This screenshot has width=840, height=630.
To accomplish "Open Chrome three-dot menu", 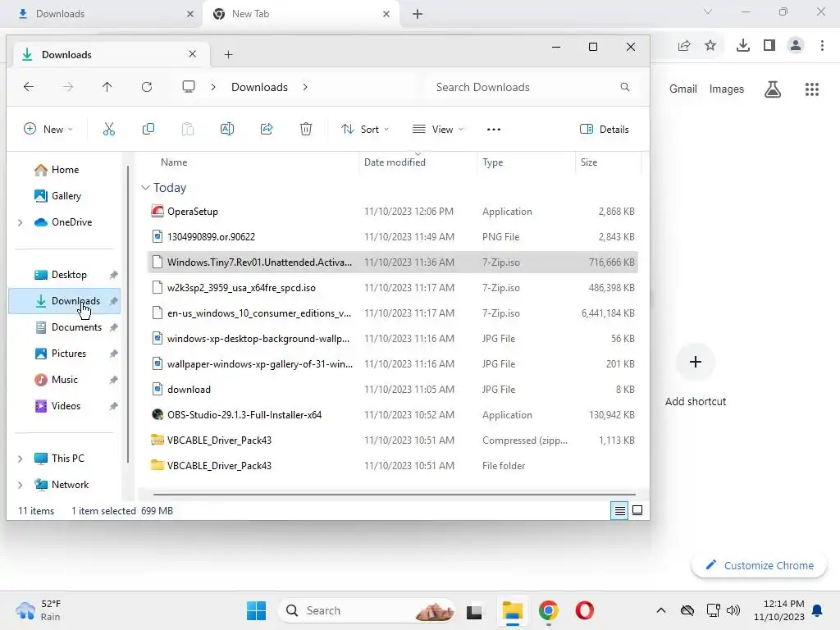I will click(822, 46).
